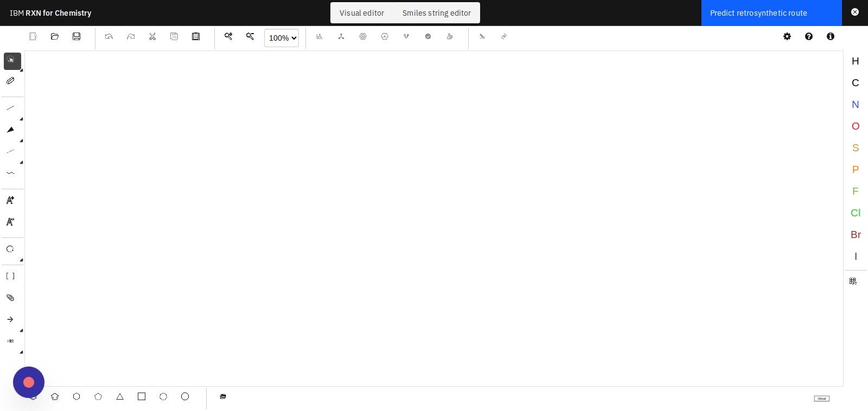868x411 pixels.
Task: Zoom out with the magnifier minus icon
Action: pos(250,36)
